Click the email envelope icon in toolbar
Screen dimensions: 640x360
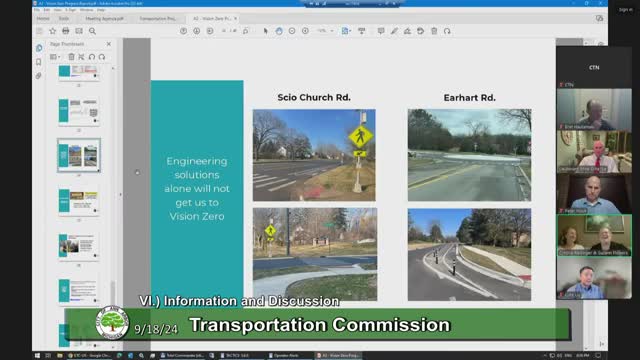point(79,31)
